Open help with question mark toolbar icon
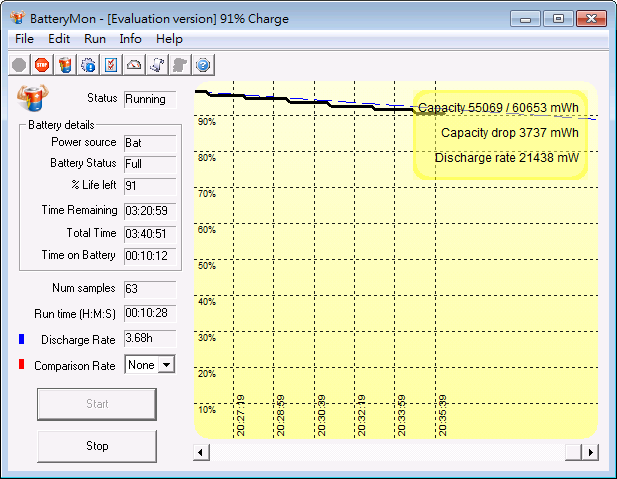 203,65
